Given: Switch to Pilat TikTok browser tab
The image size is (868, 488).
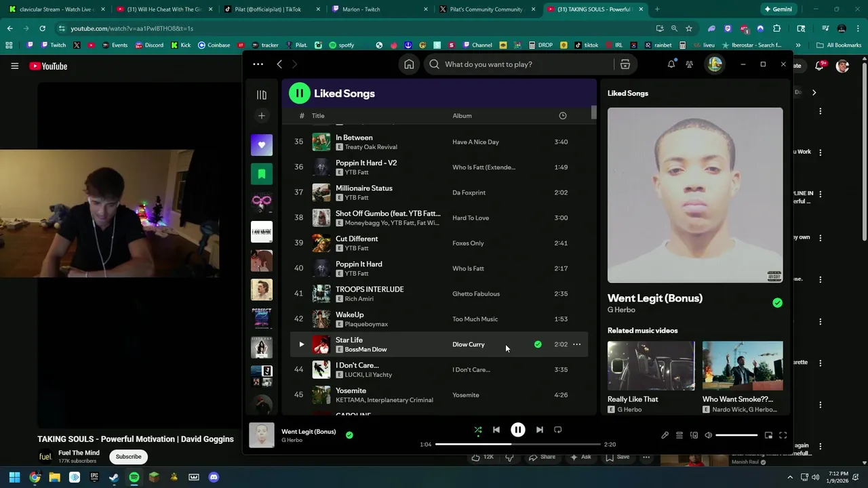Looking at the screenshot, I should [271, 9].
